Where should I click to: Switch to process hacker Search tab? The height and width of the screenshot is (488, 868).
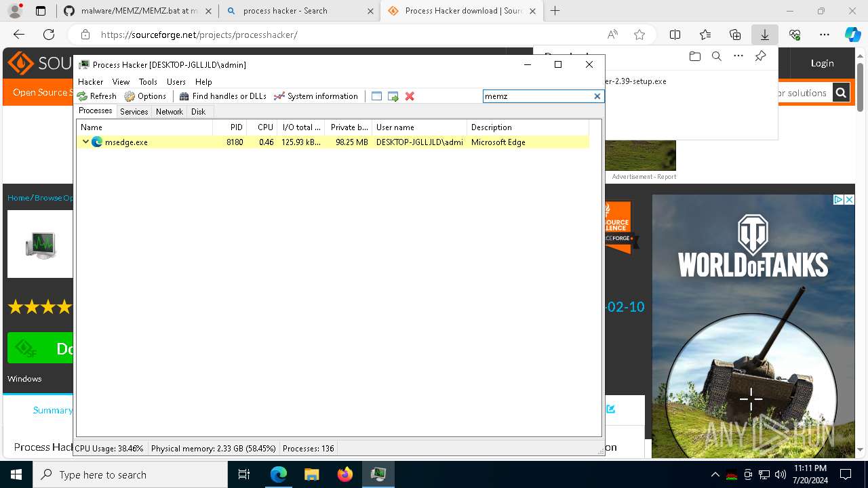(x=298, y=11)
